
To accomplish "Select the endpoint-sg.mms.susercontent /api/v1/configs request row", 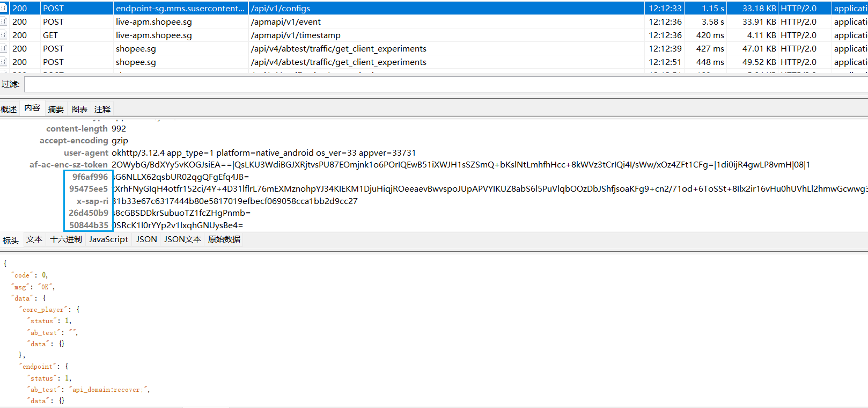I will click(x=434, y=8).
